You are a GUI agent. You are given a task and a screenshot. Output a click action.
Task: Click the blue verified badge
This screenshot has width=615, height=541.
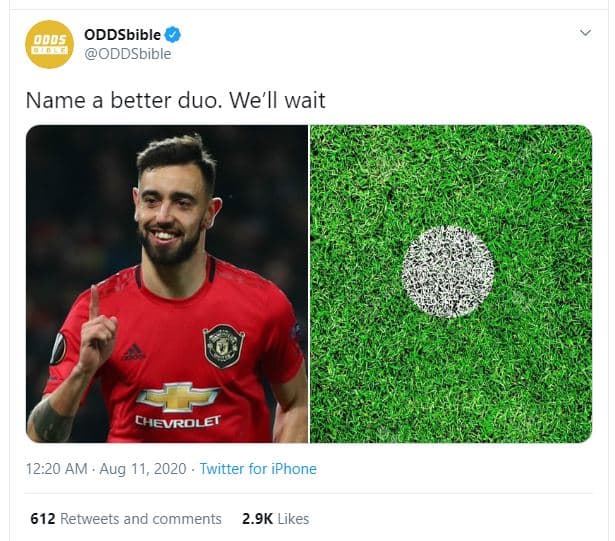point(173,35)
